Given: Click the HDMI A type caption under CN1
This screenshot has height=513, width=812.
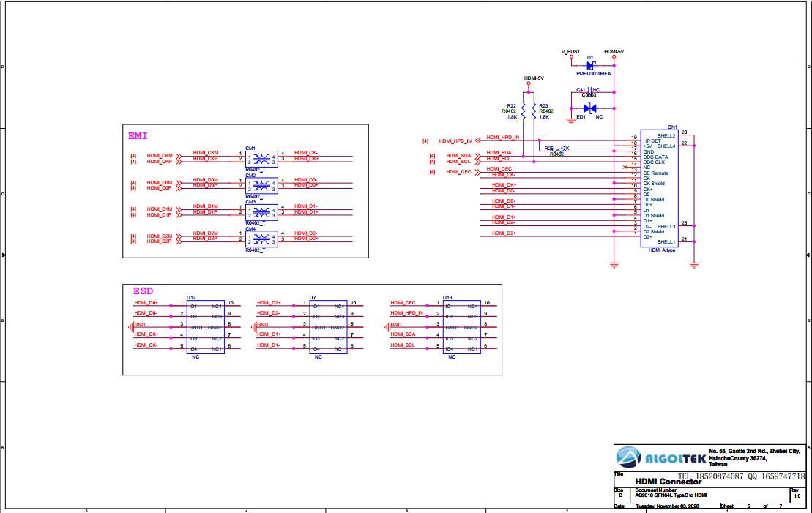Looking at the screenshot, I should point(663,250).
